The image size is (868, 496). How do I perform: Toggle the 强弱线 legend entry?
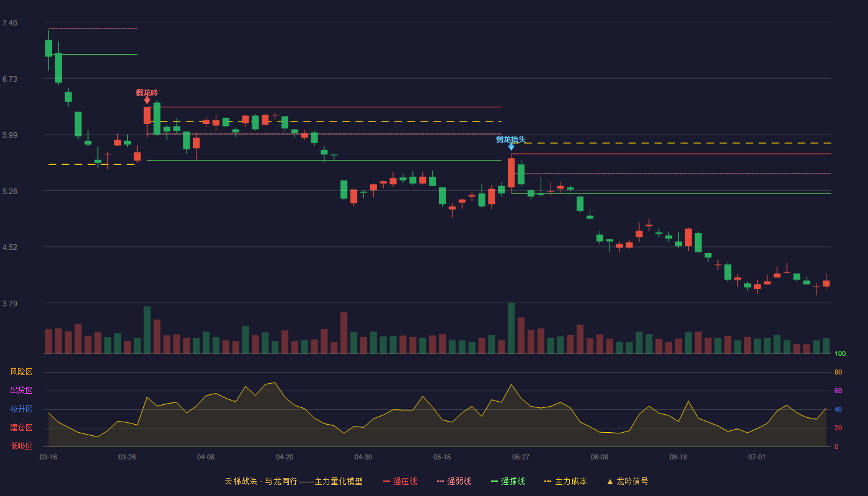point(454,481)
